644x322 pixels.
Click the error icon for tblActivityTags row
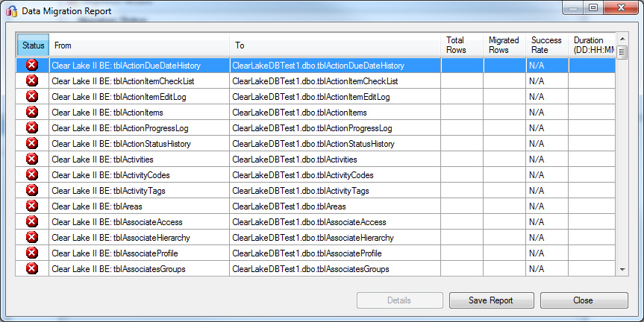pos(32,190)
